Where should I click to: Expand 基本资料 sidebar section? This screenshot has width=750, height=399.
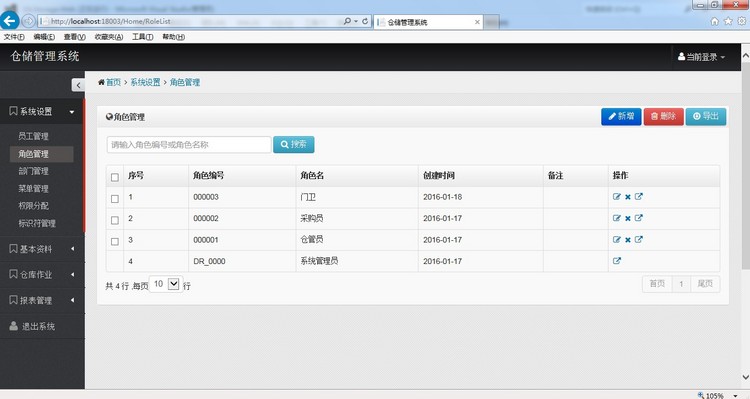pos(42,249)
